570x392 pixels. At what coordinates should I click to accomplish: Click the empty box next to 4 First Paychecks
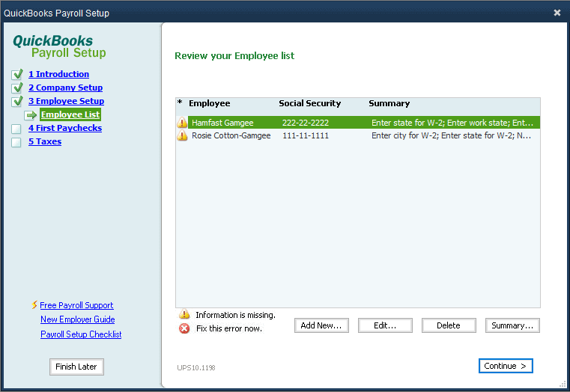(16, 129)
